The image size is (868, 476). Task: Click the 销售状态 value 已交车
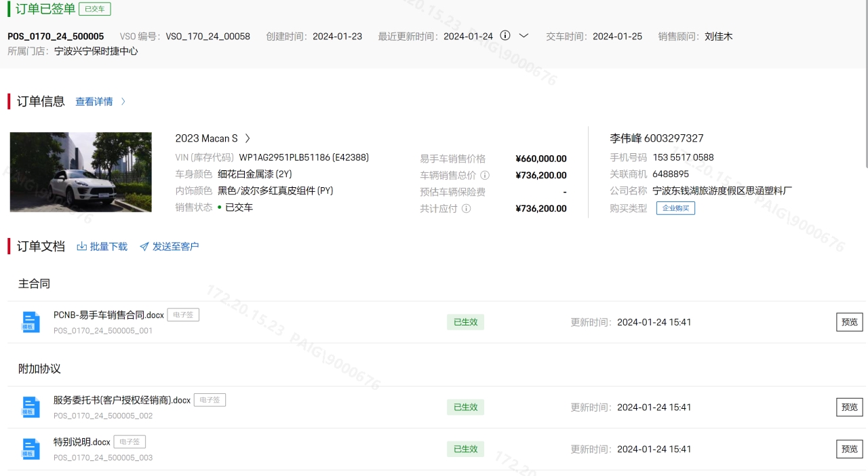click(x=239, y=207)
